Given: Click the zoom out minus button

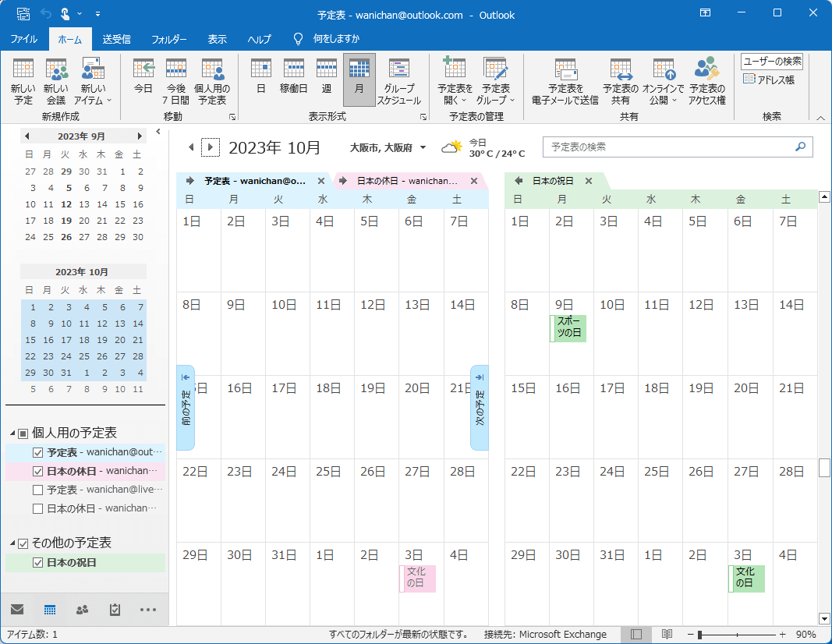Looking at the screenshot, I should click(x=690, y=635).
